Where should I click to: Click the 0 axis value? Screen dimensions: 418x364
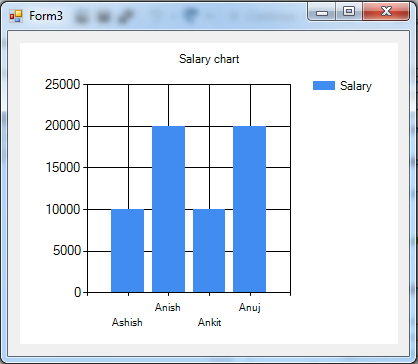click(77, 292)
